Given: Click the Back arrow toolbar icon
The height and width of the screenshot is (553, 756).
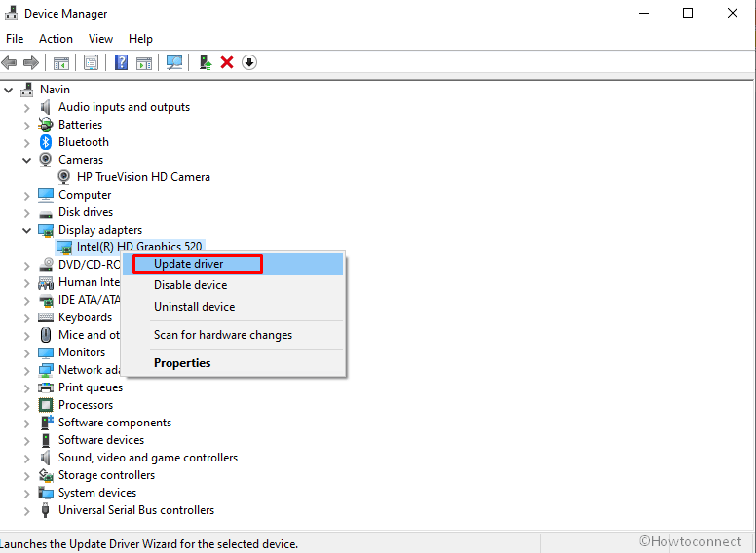Looking at the screenshot, I should click(9, 62).
